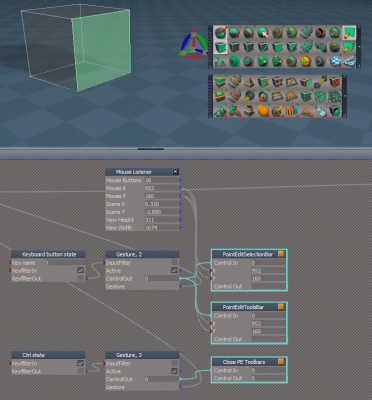The height and width of the screenshot is (400, 372).
Task: Expand PointEditToolsBar via its orange button
Action: 281,307
